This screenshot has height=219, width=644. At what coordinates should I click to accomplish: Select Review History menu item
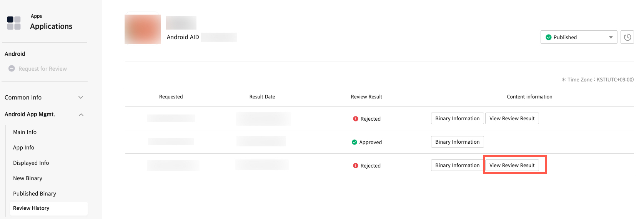(32, 208)
